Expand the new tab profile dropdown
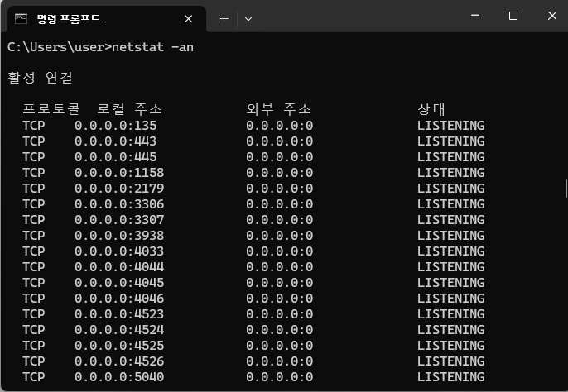The height and width of the screenshot is (392, 568). [x=248, y=19]
